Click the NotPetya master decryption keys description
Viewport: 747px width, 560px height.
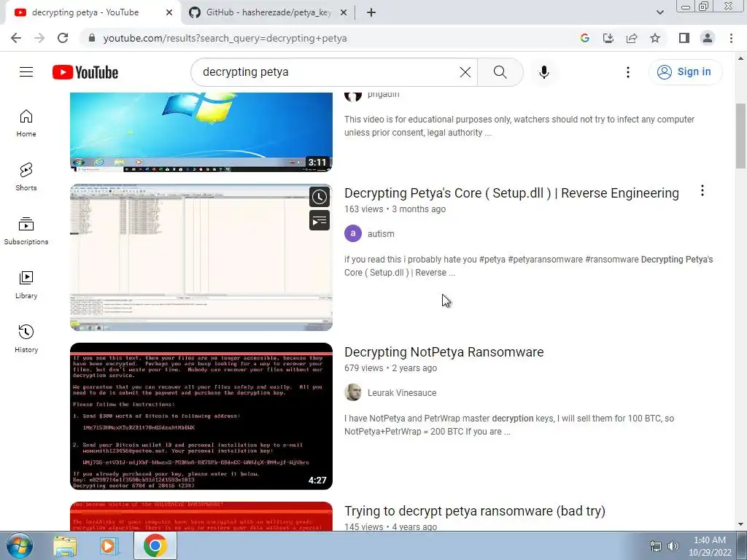click(509, 425)
